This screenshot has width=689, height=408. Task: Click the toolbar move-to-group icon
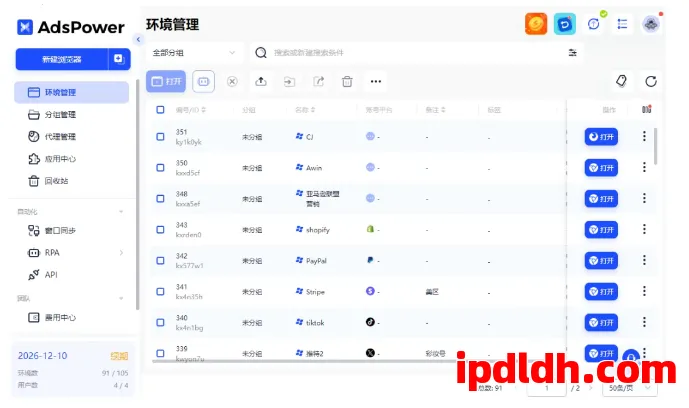pos(289,81)
